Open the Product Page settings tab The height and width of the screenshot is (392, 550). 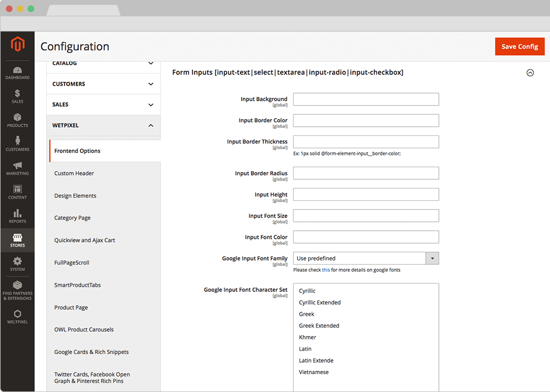click(71, 308)
